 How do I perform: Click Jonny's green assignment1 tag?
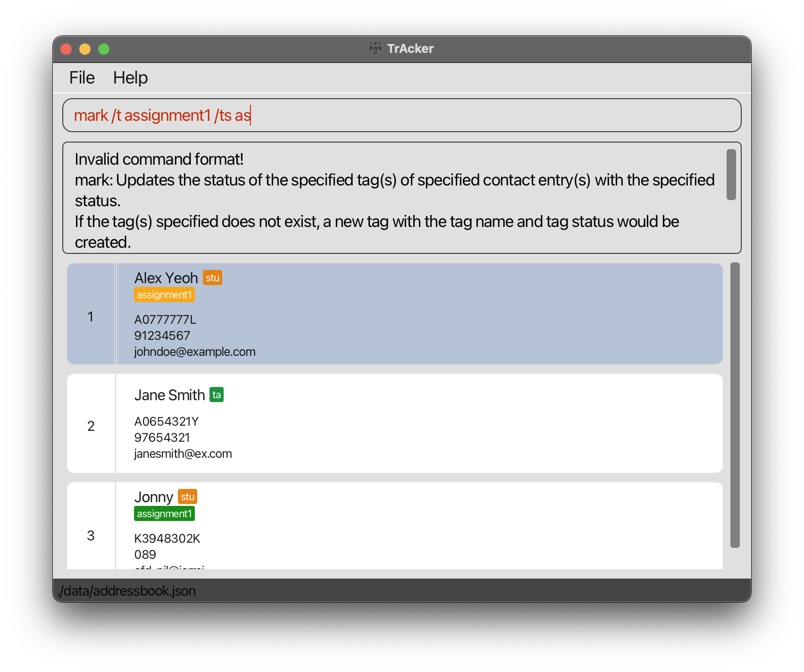(164, 514)
